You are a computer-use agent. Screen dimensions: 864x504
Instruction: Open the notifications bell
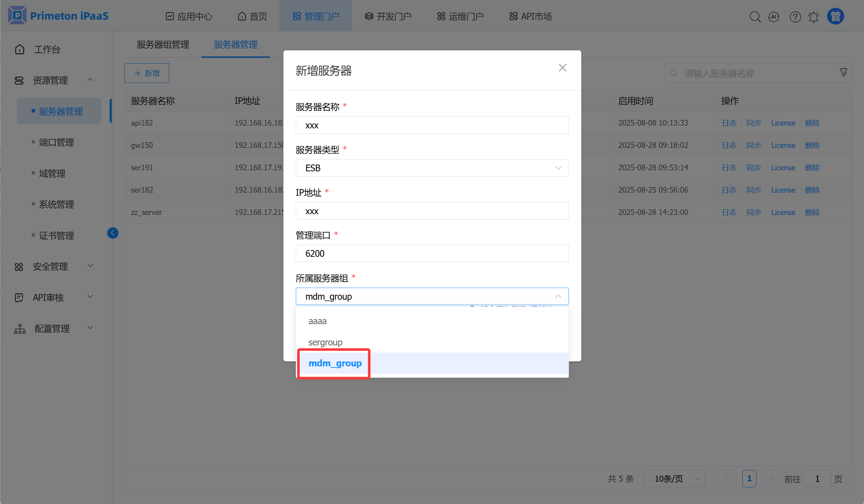click(813, 17)
